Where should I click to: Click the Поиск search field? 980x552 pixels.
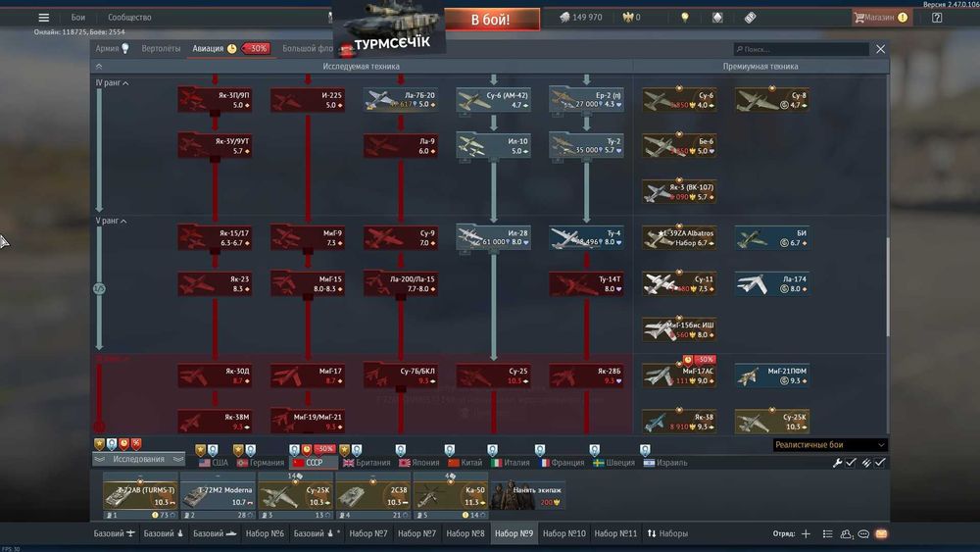tap(802, 49)
